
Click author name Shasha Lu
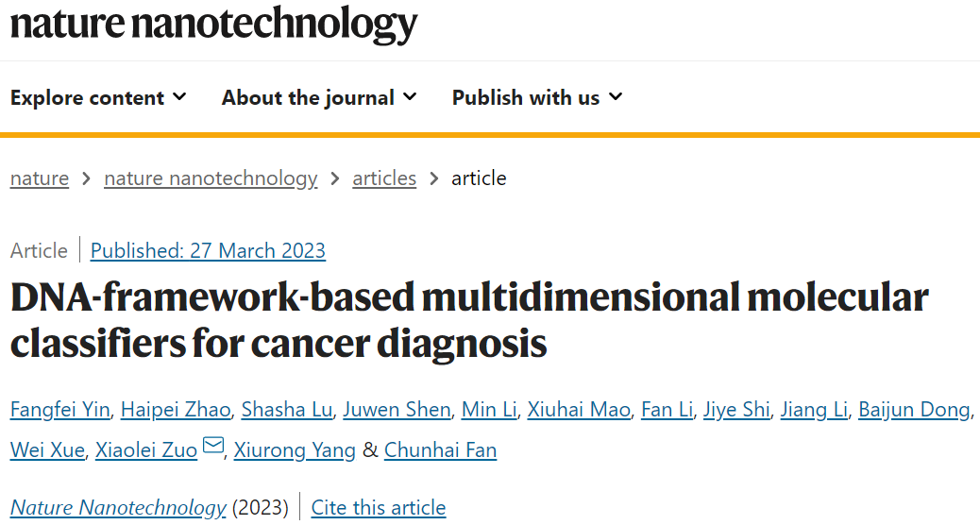pyautogui.click(x=286, y=410)
